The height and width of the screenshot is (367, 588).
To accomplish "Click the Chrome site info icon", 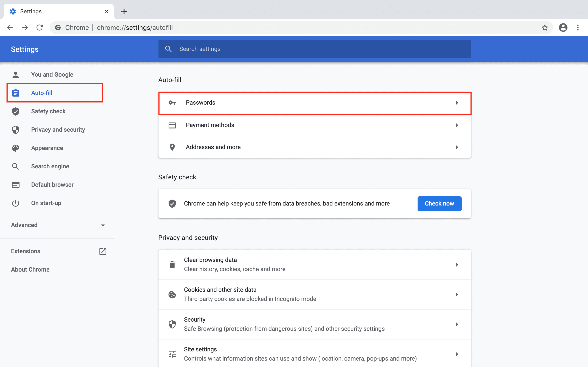I will [x=58, y=28].
